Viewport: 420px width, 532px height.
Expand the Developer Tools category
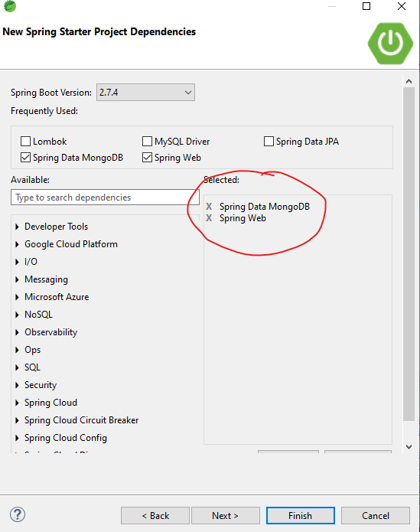[x=17, y=227]
